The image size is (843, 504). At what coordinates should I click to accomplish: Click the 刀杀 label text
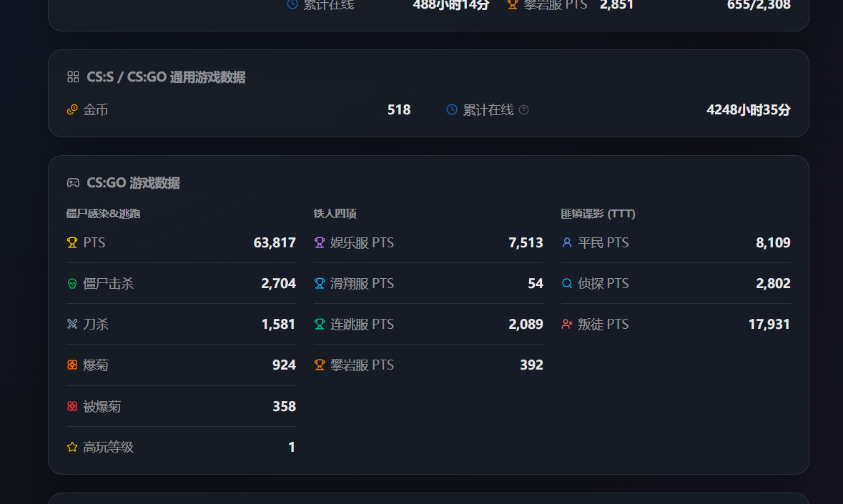point(96,324)
